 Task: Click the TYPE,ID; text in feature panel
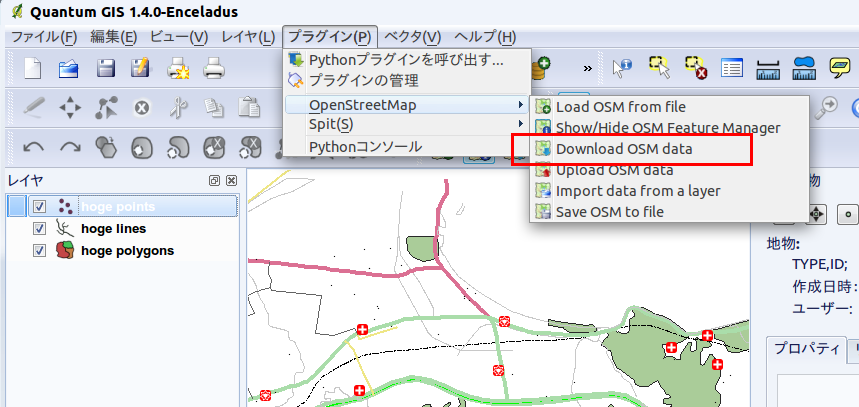[x=820, y=265]
